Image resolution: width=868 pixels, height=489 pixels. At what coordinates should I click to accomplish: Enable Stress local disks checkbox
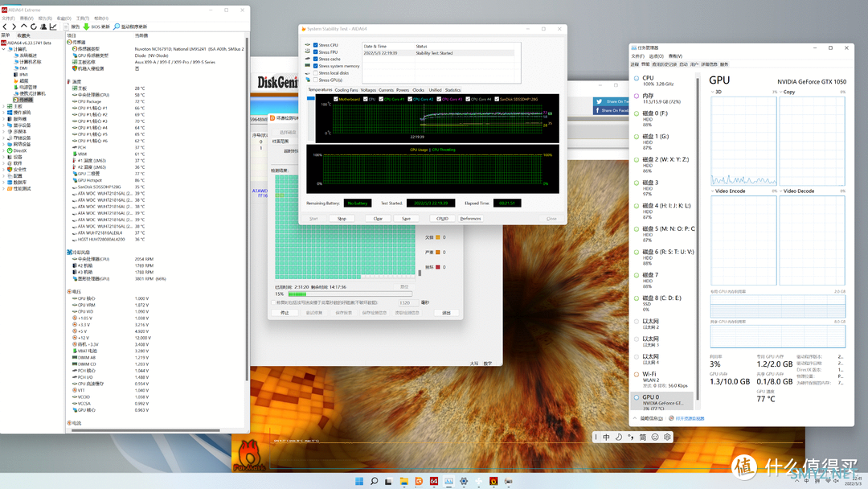[x=316, y=73]
